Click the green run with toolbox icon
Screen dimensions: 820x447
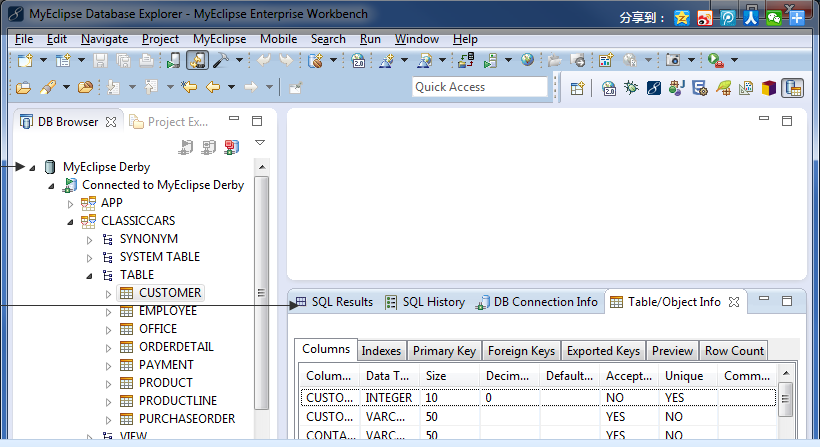point(715,61)
